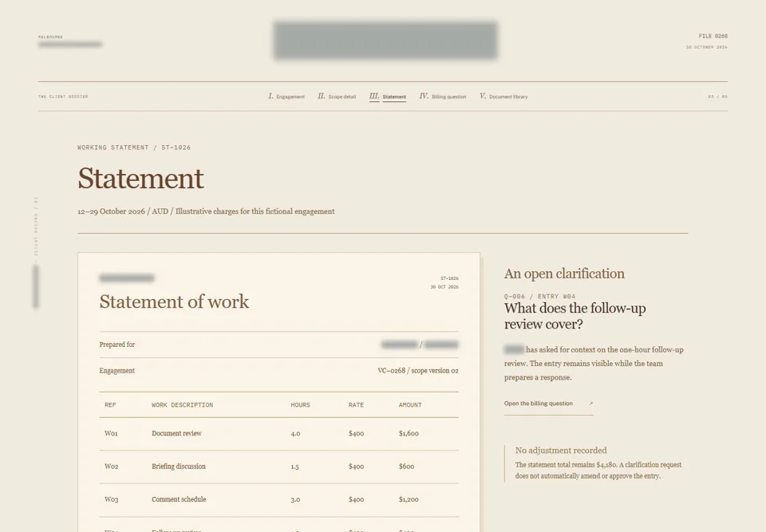The image size is (766, 532).
Task: Click the "$1,200" amount cell
Action: 409,500
